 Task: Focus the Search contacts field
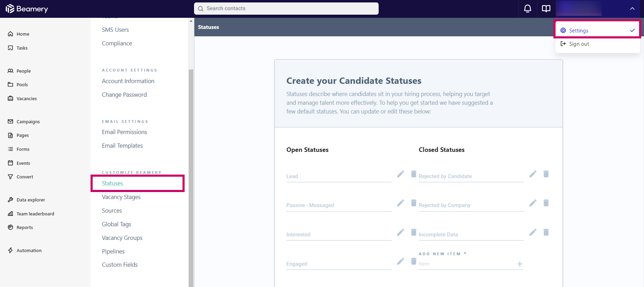(x=286, y=8)
